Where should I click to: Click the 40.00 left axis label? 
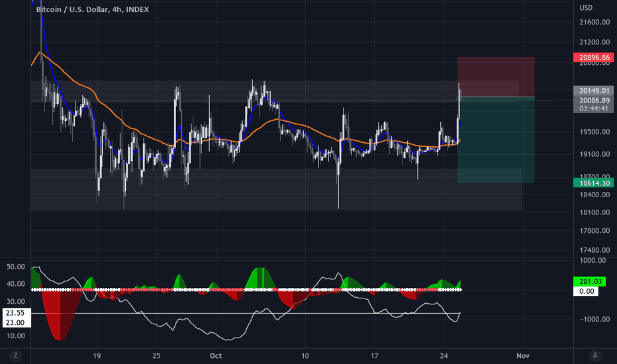click(x=16, y=284)
